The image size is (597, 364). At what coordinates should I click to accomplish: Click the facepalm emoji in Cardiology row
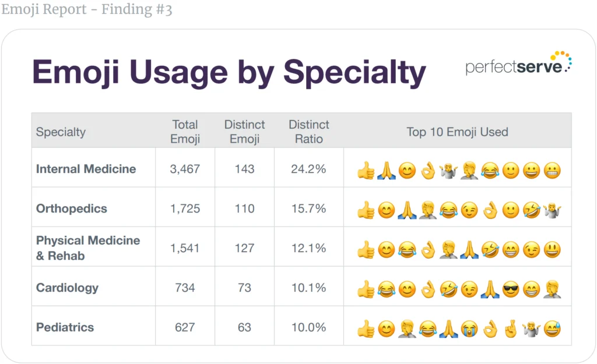552,288
